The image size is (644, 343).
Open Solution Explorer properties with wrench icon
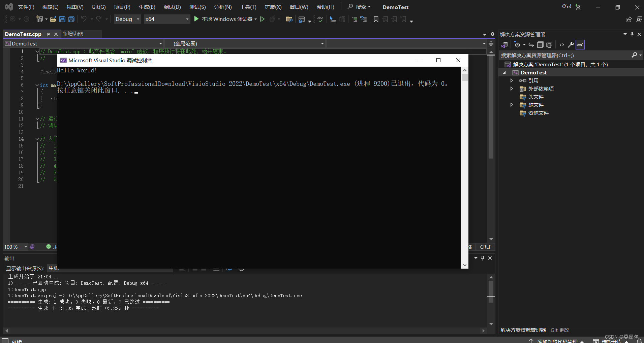point(571,44)
